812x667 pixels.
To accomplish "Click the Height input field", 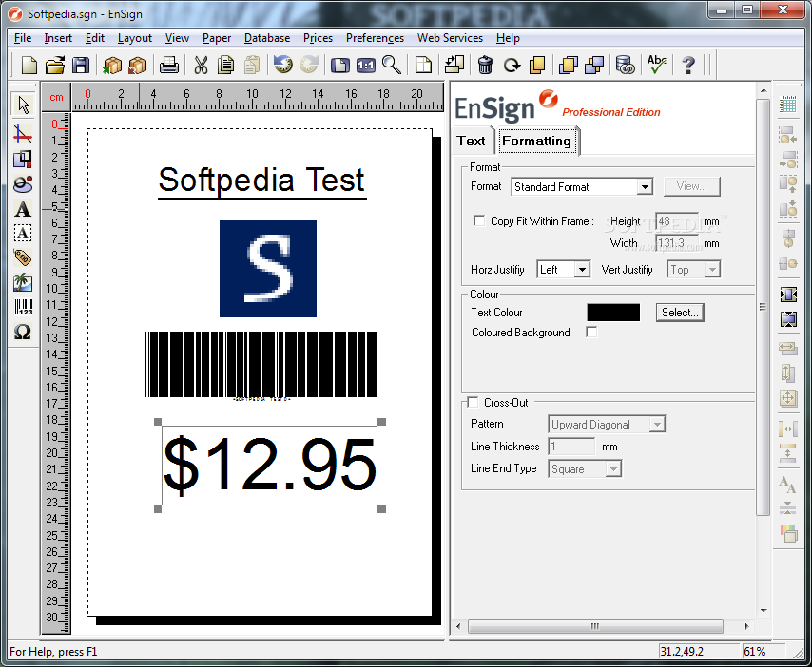I will pyautogui.click(x=677, y=221).
